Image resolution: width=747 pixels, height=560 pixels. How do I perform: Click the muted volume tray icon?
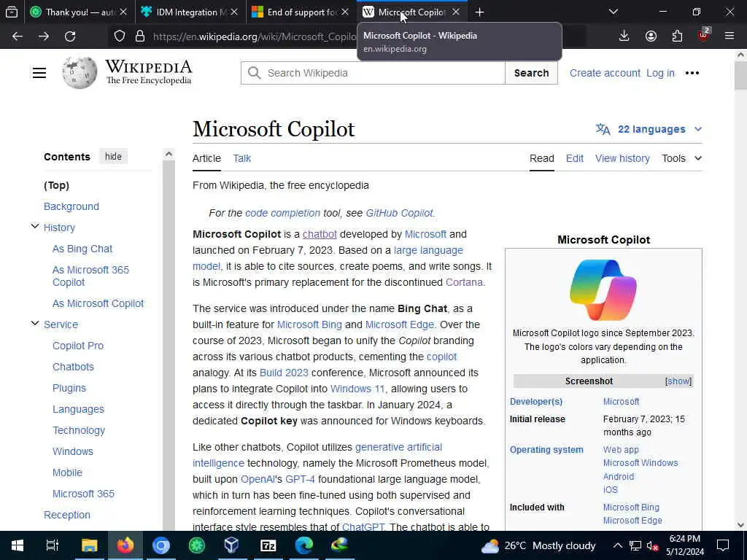[652, 545]
